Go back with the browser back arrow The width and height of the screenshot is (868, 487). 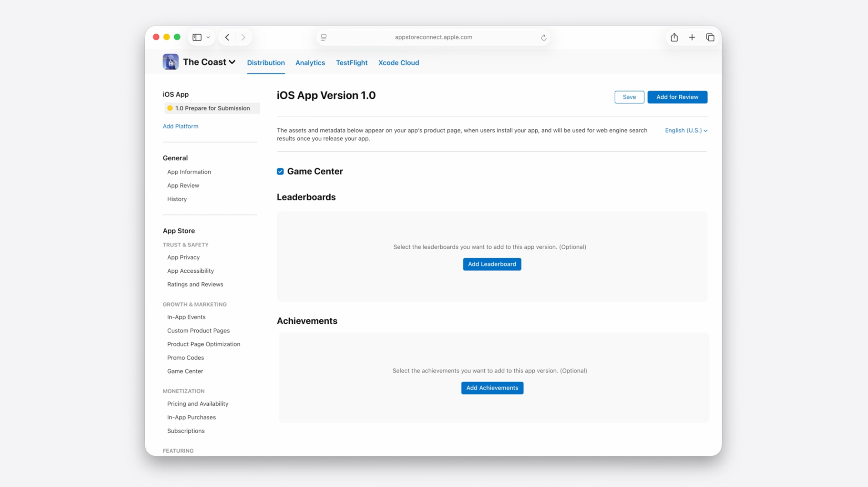(227, 37)
